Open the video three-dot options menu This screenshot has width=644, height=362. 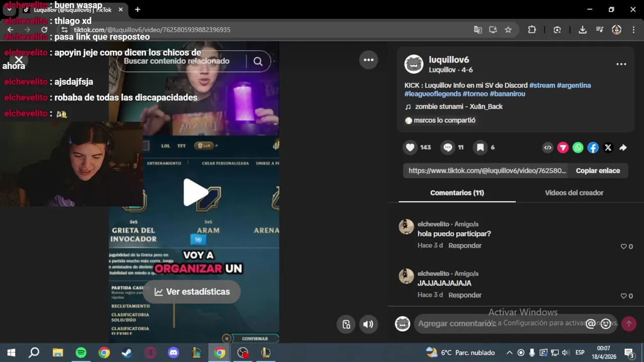[369, 60]
